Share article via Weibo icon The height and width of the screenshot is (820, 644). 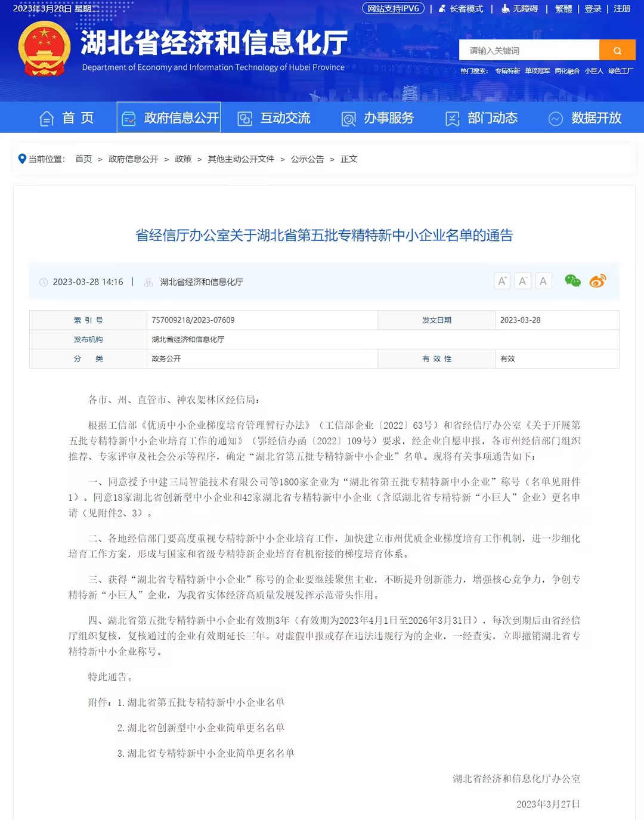click(597, 281)
